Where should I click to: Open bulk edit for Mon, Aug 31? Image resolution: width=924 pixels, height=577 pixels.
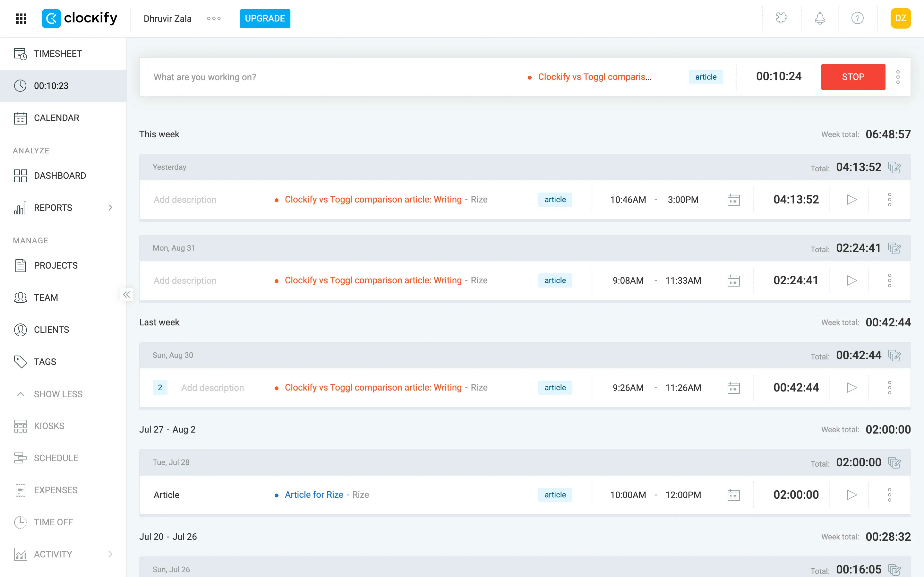click(x=894, y=248)
